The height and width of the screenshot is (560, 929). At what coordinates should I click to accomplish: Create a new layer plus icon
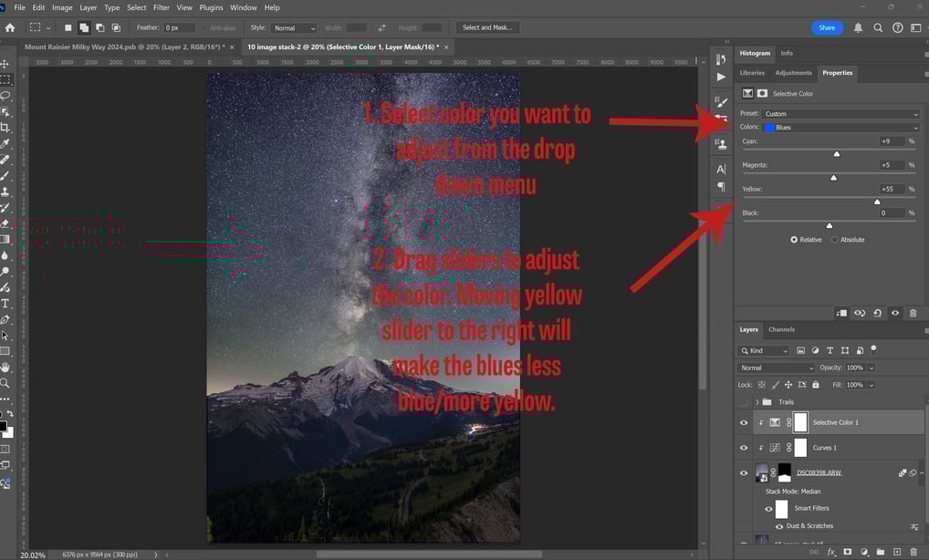897,552
